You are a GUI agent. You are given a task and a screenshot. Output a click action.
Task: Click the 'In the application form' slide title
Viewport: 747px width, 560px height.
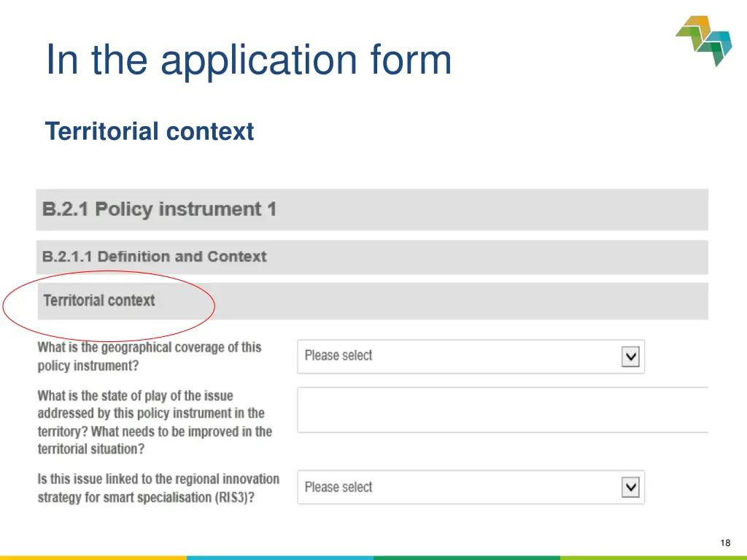pyautogui.click(x=248, y=60)
